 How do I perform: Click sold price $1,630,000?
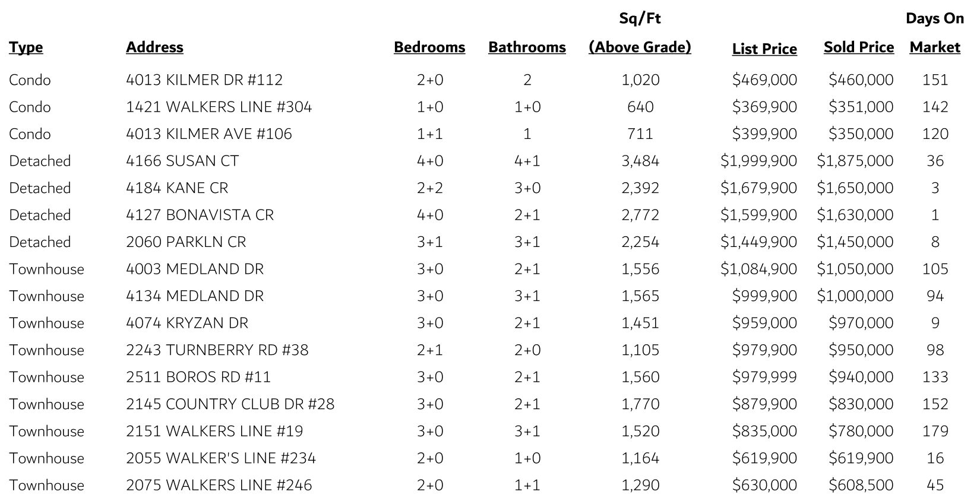(855, 215)
